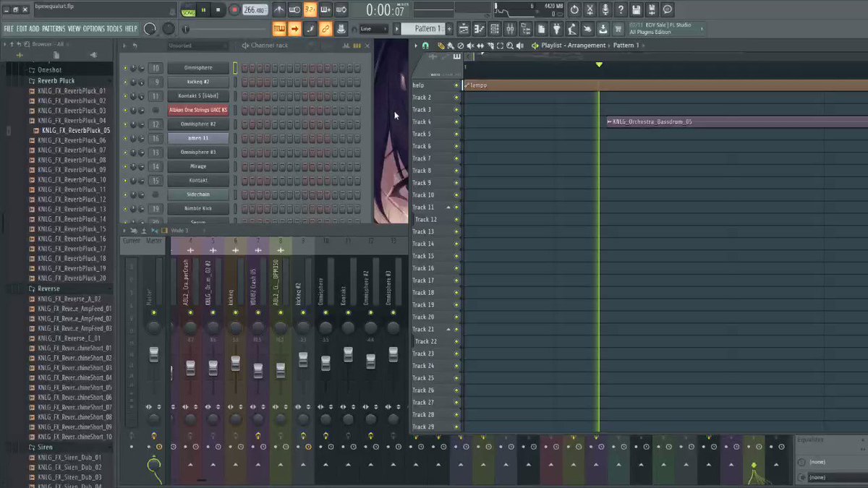868x488 pixels.
Task: Open the TOOLS menu
Action: (114, 28)
